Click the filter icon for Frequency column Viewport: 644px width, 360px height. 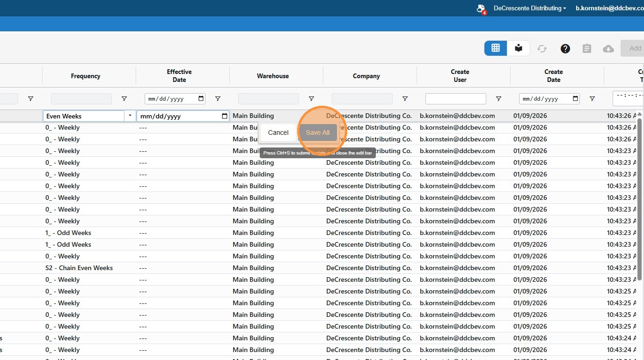tap(124, 99)
